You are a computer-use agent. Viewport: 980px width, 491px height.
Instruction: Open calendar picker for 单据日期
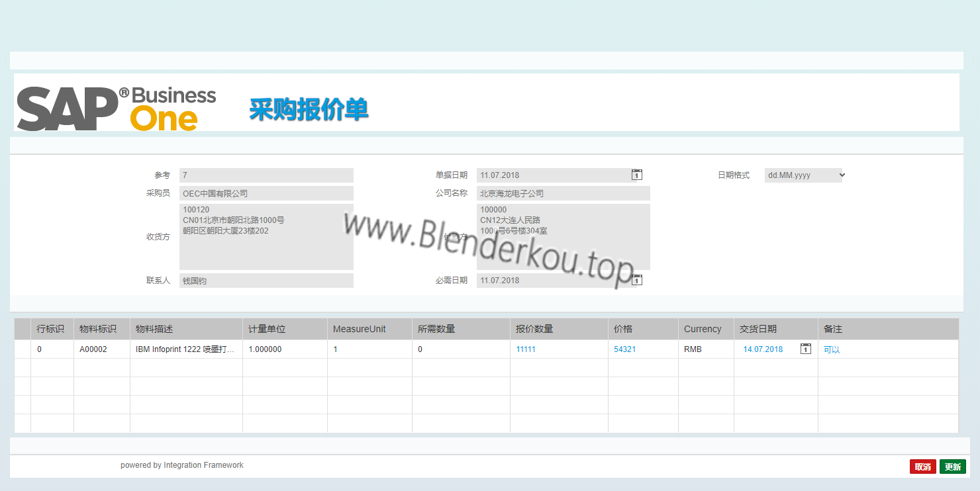click(x=636, y=175)
